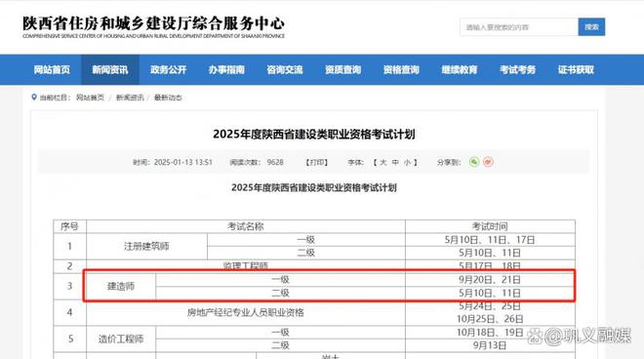Screen dimensions: 644x359
Task: Open the 网站首页 navigation item
Action: (52, 70)
